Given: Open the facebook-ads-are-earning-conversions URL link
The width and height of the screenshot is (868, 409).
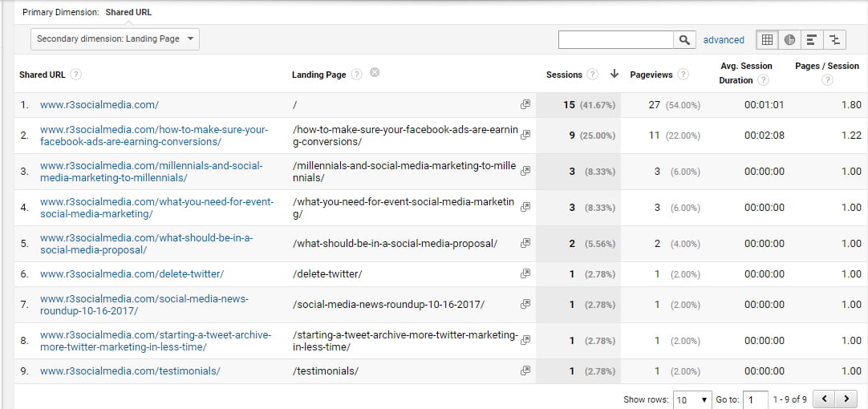Looking at the screenshot, I should point(154,136).
